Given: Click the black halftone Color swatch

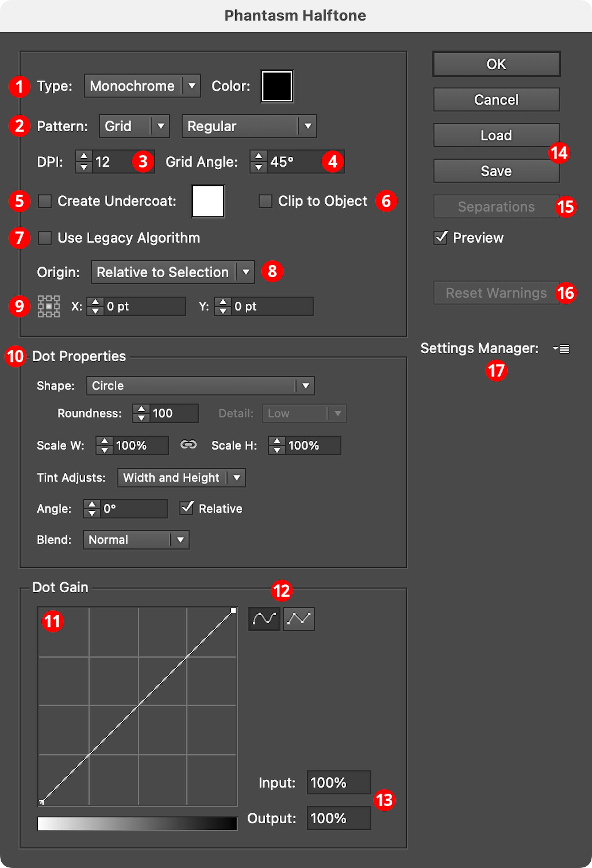Looking at the screenshot, I should (x=276, y=86).
